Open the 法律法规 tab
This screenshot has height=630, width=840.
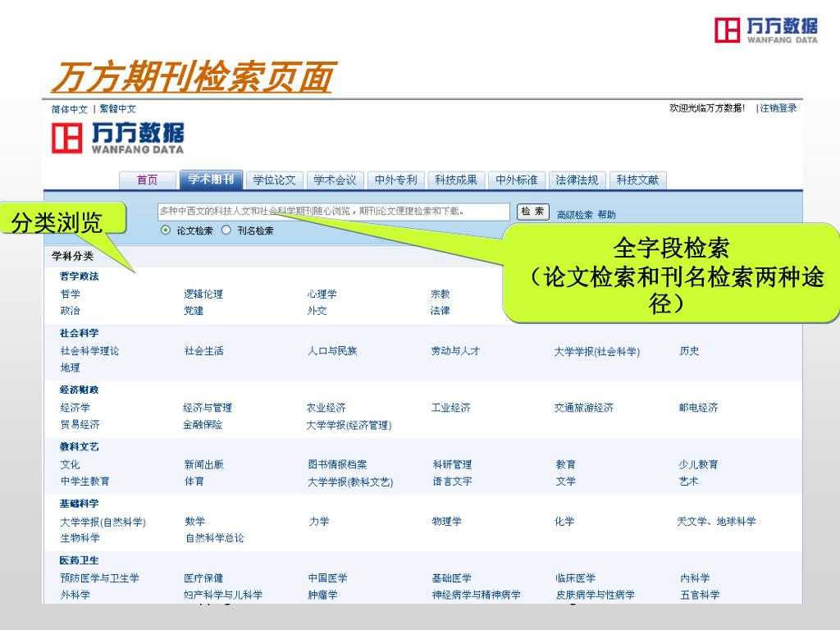(x=577, y=180)
